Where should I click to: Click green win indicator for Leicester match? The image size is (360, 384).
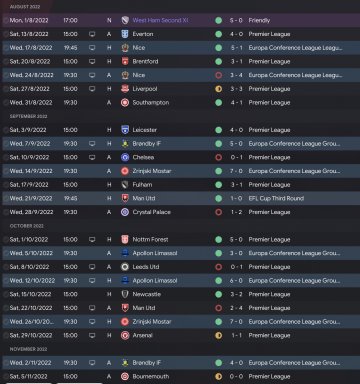click(219, 130)
